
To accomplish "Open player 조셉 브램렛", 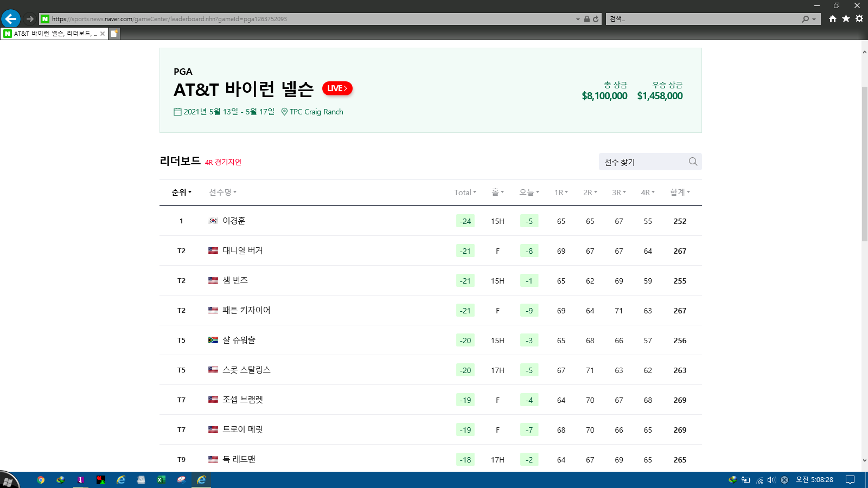I will (242, 400).
